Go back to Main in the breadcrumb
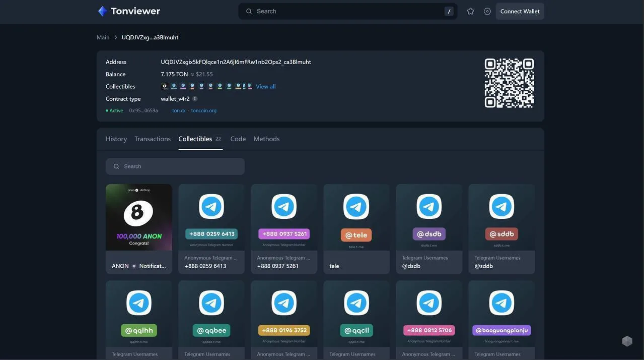Image resolution: width=644 pixels, height=360 pixels. click(103, 37)
